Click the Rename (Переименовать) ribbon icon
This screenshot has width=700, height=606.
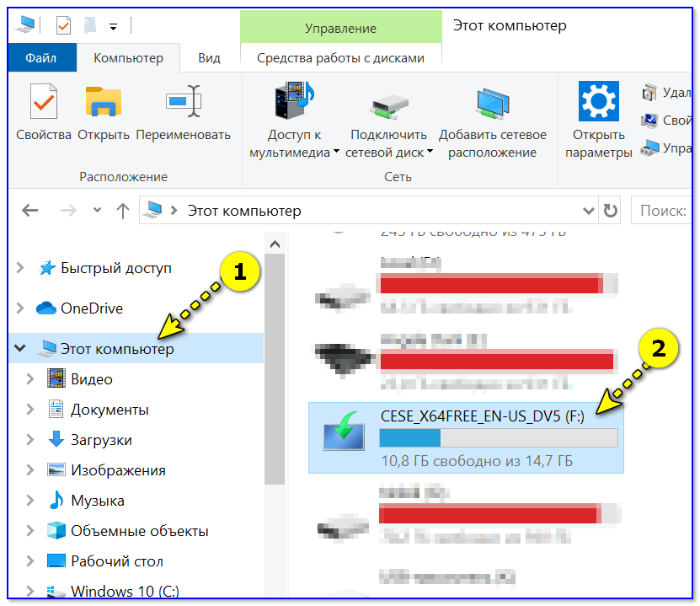(183, 101)
